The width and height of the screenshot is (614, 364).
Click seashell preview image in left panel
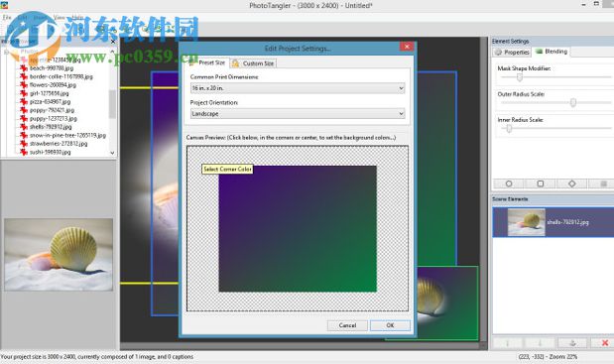(59, 255)
